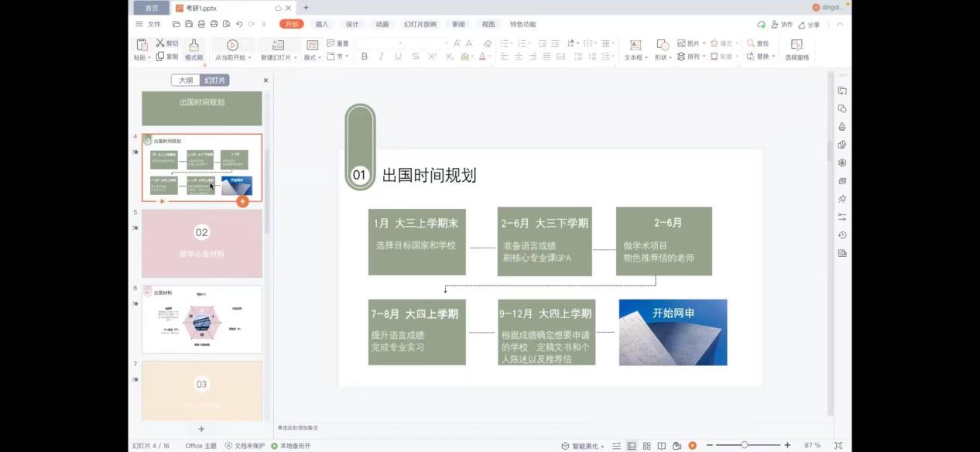Open the Shapes (形状) dropdown
This screenshot has height=452, width=980.
663,57
